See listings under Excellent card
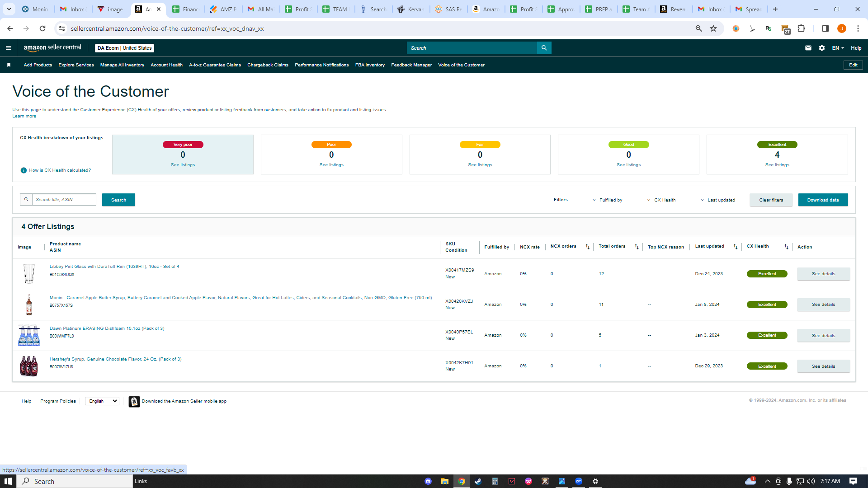The height and width of the screenshot is (488, 868). pos(777,165)
